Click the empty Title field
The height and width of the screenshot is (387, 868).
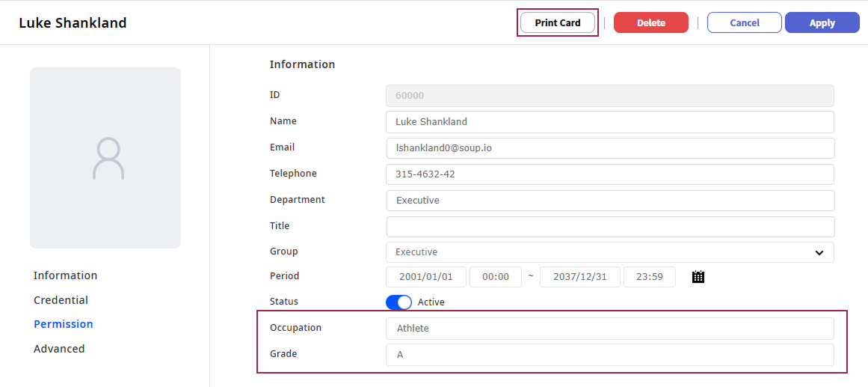click(609, 226)
